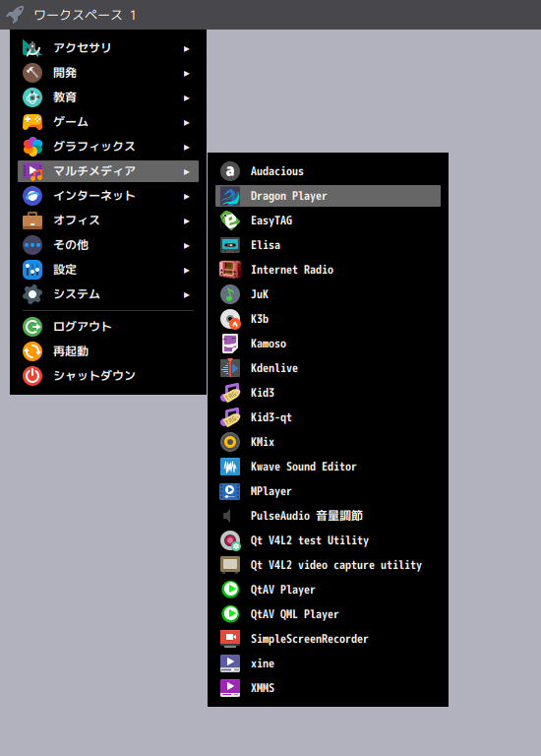Expand the その他 submenu arrow
Image resolution: width=541 pixels, height=756 pixels.
pos(187,245)
